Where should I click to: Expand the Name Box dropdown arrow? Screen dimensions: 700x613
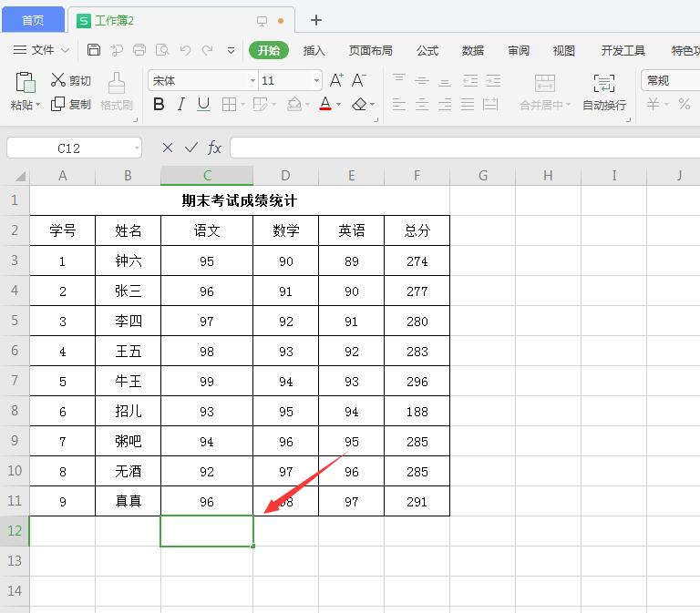(137, 148)
